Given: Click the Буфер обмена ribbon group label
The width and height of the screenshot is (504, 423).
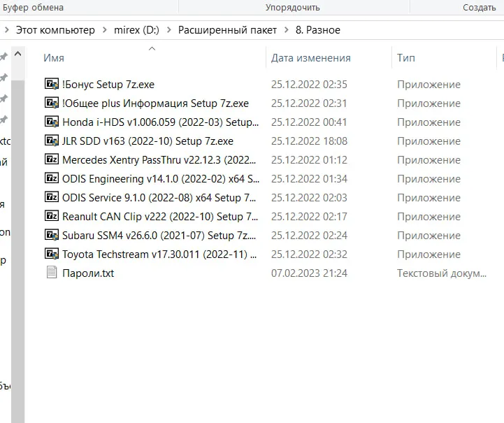Looking at the screenshot, I should coord(33,8).
